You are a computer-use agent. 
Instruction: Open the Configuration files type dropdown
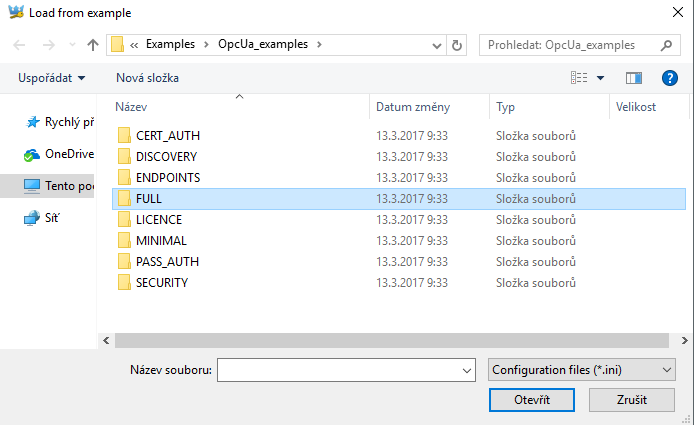[x=583, y=370]
